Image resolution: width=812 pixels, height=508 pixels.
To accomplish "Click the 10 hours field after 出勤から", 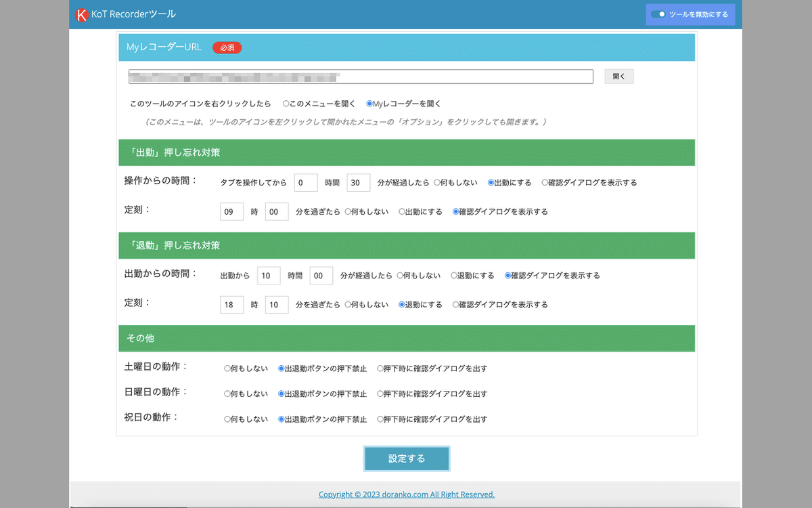I will coord(269,276).
